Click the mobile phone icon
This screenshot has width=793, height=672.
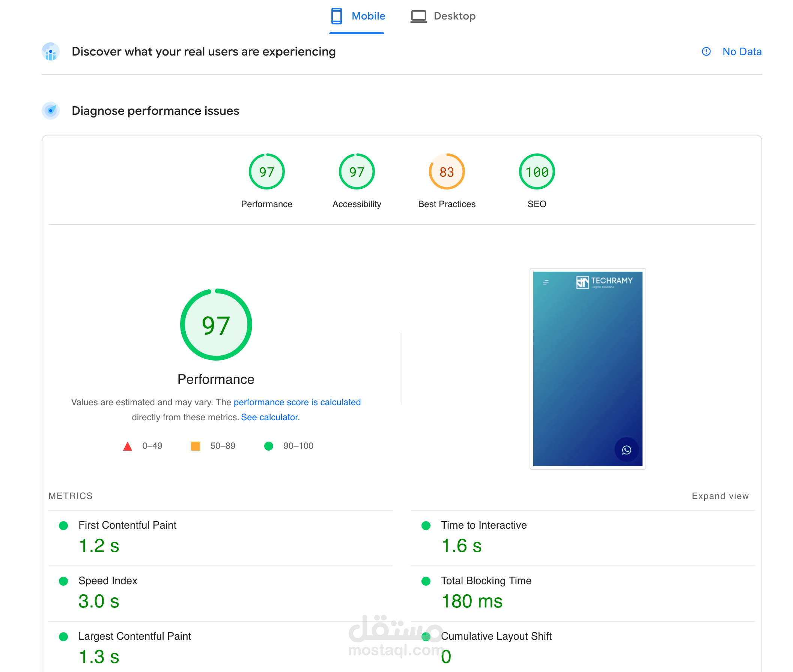[336, 16]
